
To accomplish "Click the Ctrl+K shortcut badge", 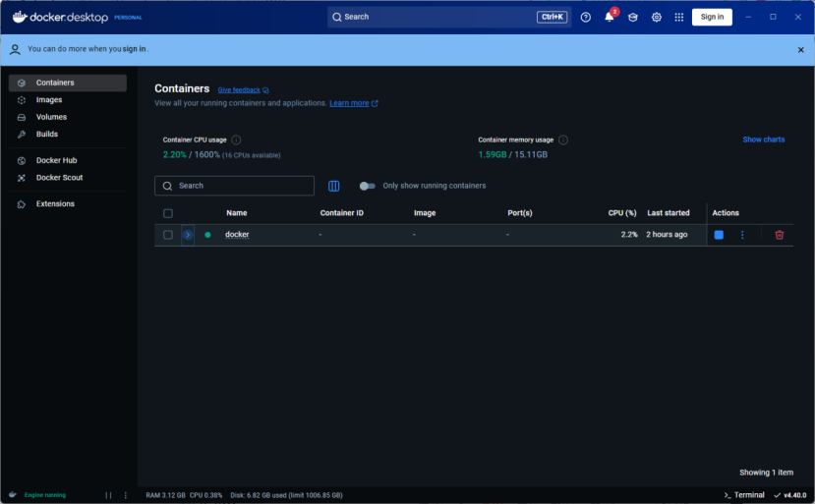I will [x=552, y=17].
